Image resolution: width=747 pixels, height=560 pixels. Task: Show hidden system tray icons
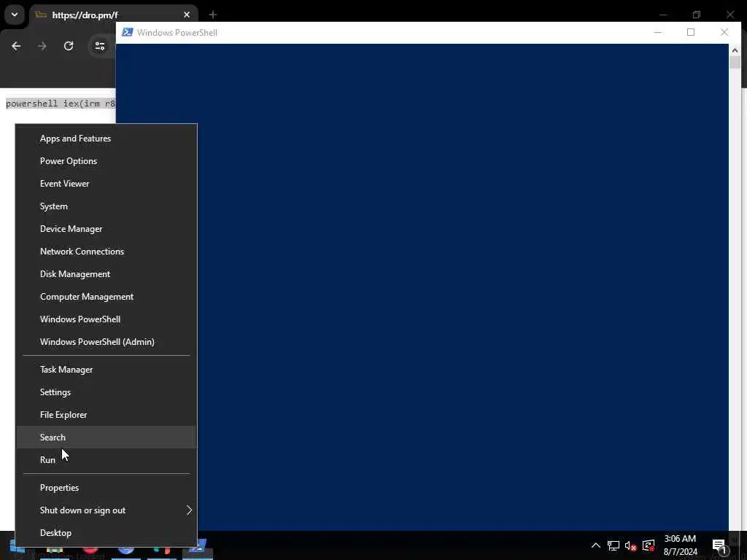point(595,545)
